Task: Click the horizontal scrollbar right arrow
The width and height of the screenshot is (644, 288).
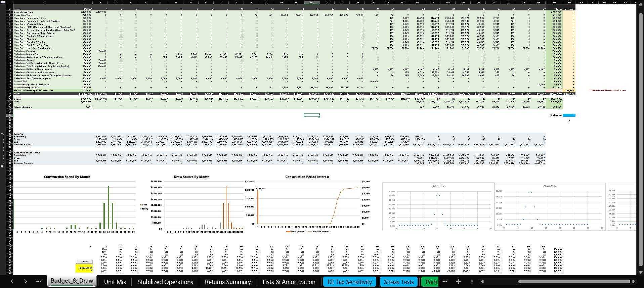Action: click(634, 281)
